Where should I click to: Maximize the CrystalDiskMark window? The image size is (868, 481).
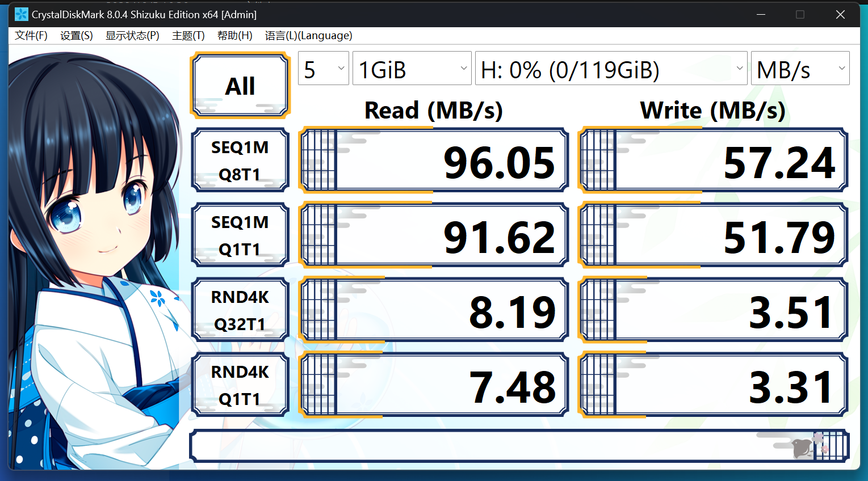[x=800, y=15]
